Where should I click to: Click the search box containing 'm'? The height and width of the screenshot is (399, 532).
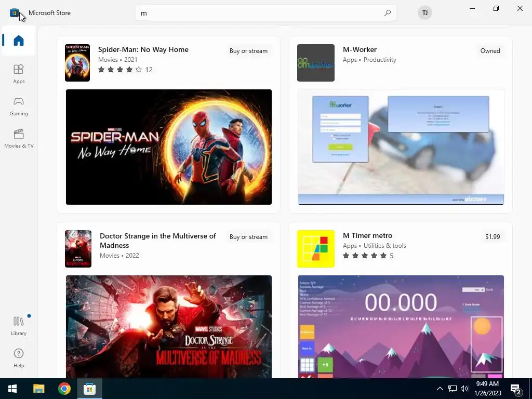point(265,13)
